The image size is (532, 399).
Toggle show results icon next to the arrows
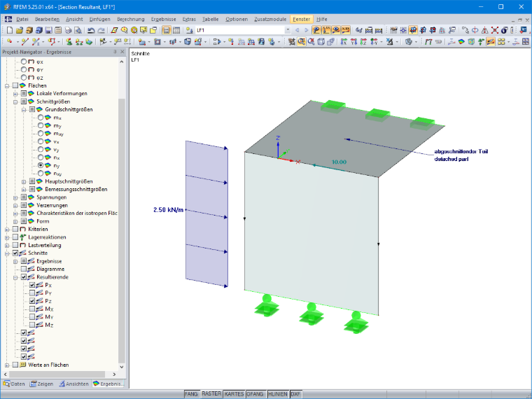click(x=316, y=30)
